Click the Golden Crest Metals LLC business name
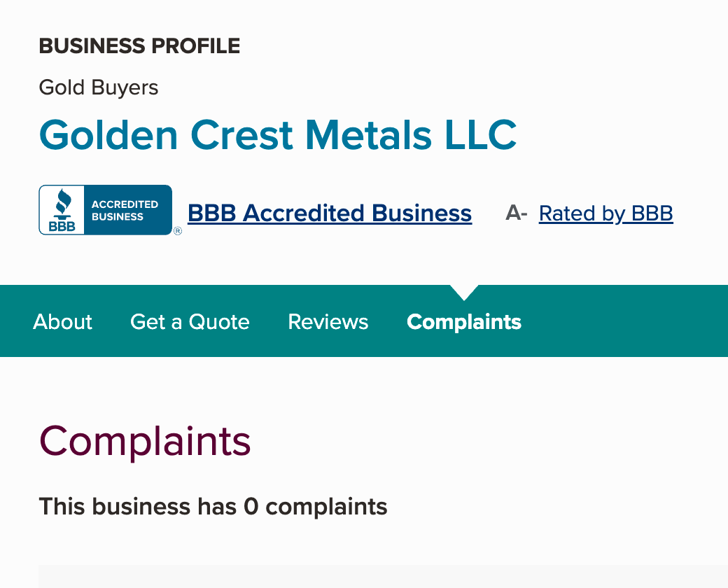This screenshot has width=728, height=588. [x=278, y=135]
